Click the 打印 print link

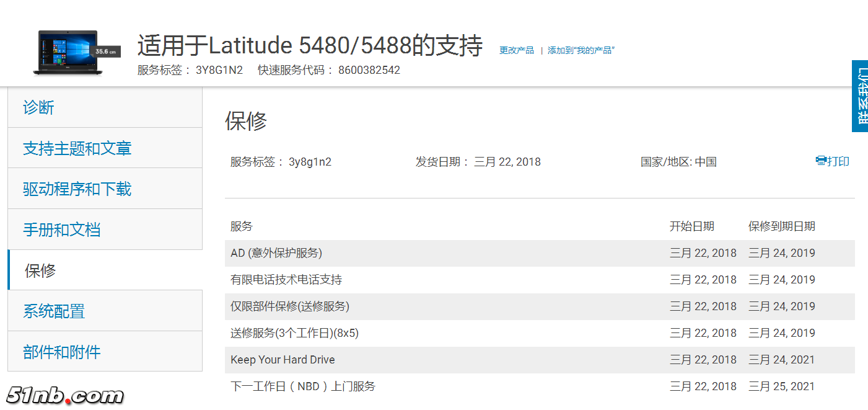(838, 161)
